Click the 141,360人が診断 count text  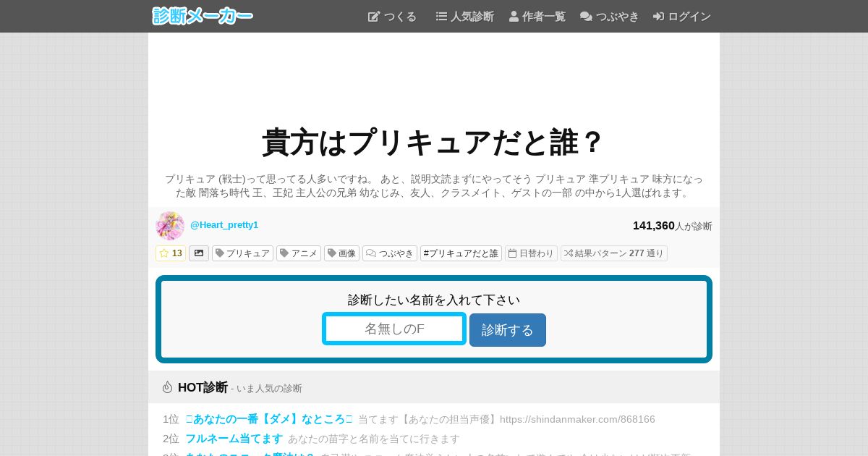click(x=673, y=226)
